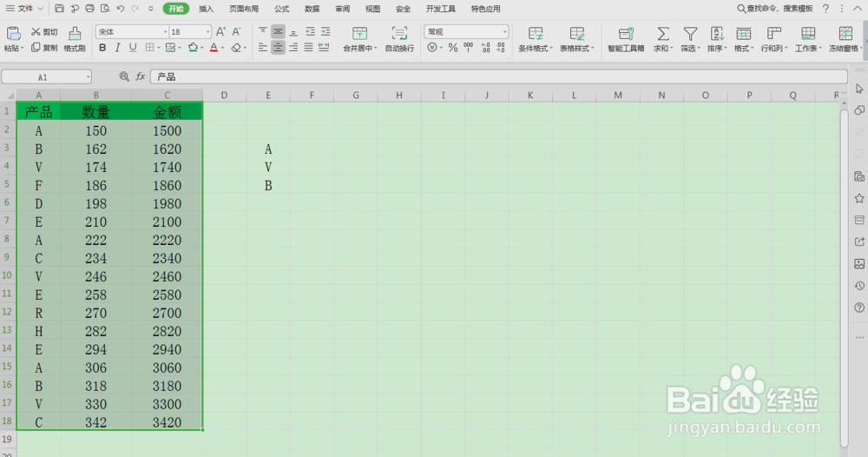The width and height of the screenshot is (868, 457).
Task: Decrease indent of cell content
Action: tap(310, 32)
